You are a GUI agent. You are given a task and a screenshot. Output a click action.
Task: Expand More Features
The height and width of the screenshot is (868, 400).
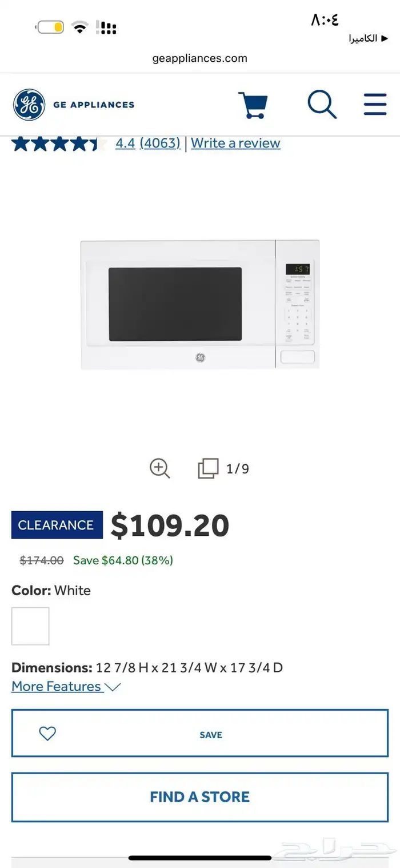click(66, 686)
